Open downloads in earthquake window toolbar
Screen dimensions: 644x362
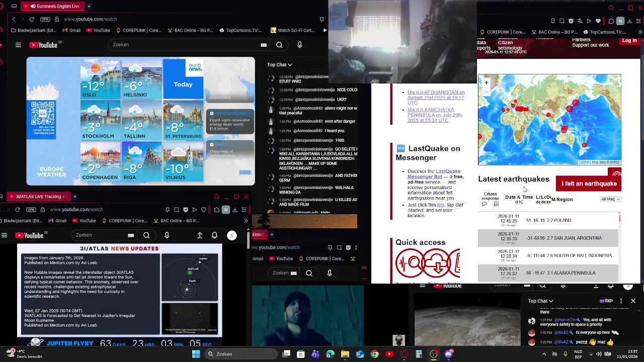pos(629,21)
